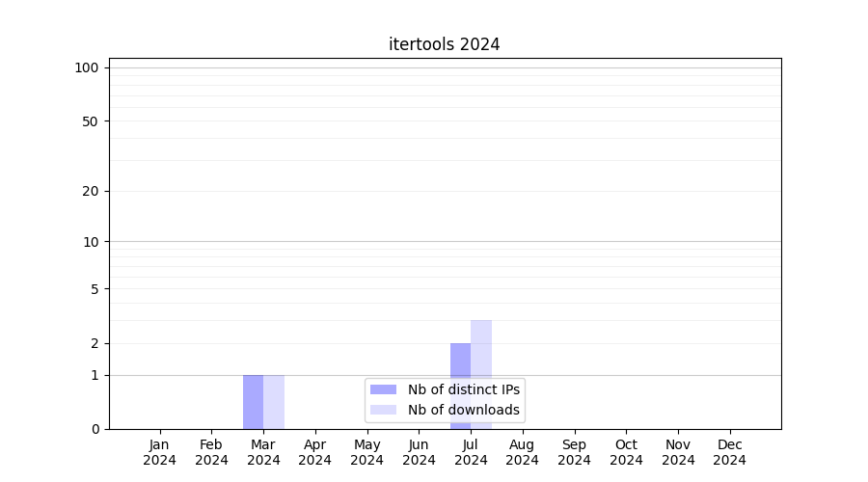This screenshot has height=482, width=868.
Task: Click the 10 tick on the y-axis
Action: [90, 242]
